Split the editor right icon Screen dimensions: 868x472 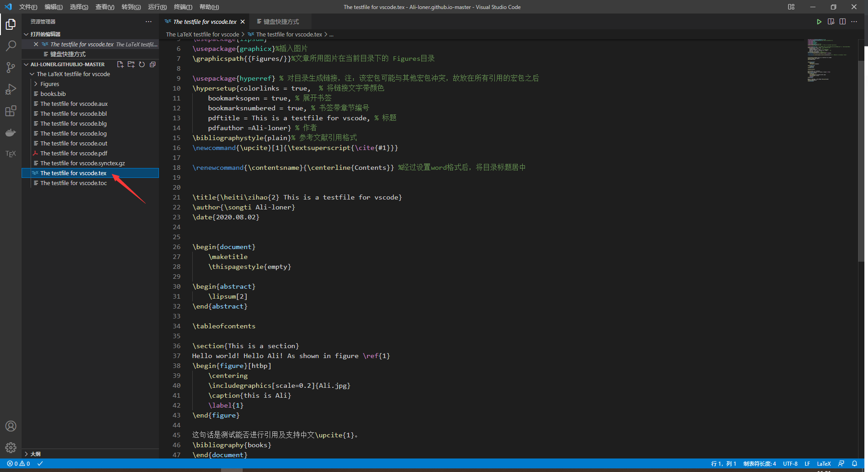click(x=842, y=22)
